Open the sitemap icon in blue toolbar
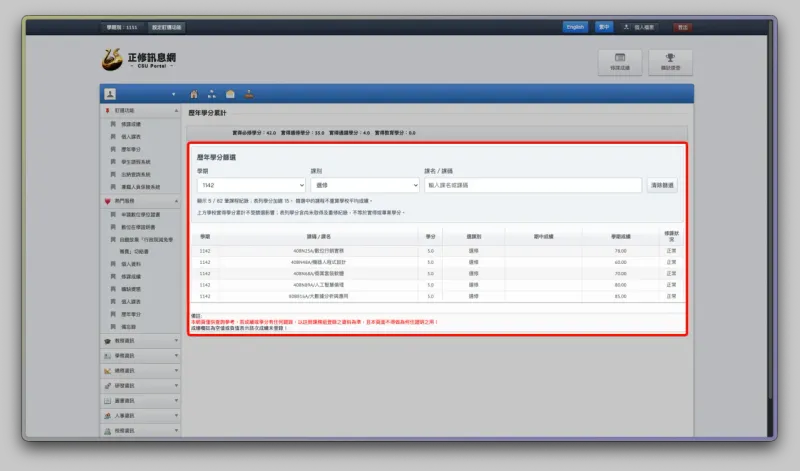 click(x=212, y=94)
